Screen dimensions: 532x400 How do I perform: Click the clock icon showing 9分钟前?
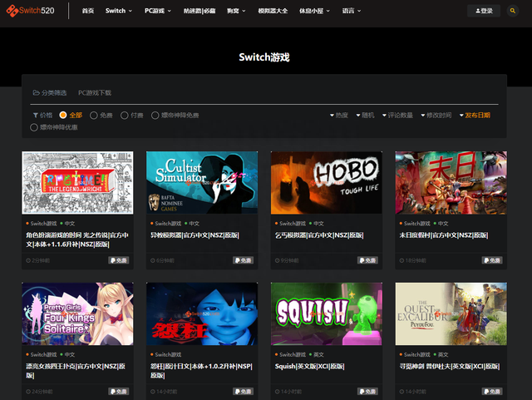pos(278,260)
